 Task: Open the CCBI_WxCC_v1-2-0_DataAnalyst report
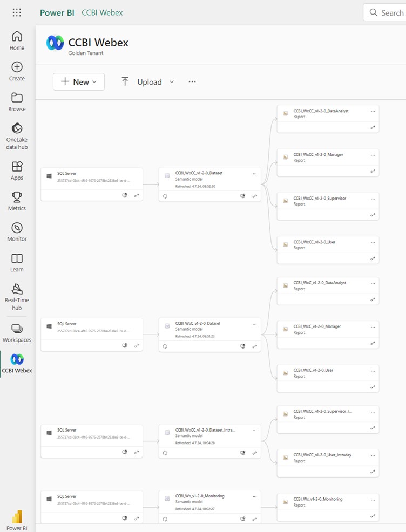tap(321, 111)
